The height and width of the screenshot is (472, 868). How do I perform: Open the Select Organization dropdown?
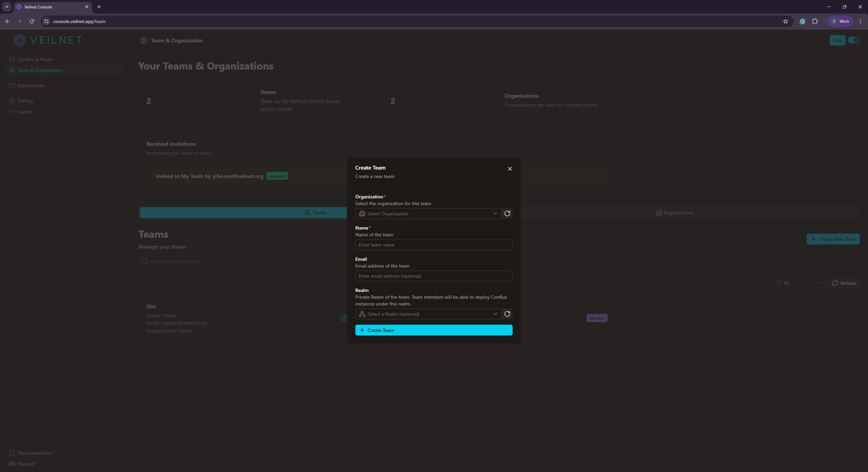[x=428, y=214]
